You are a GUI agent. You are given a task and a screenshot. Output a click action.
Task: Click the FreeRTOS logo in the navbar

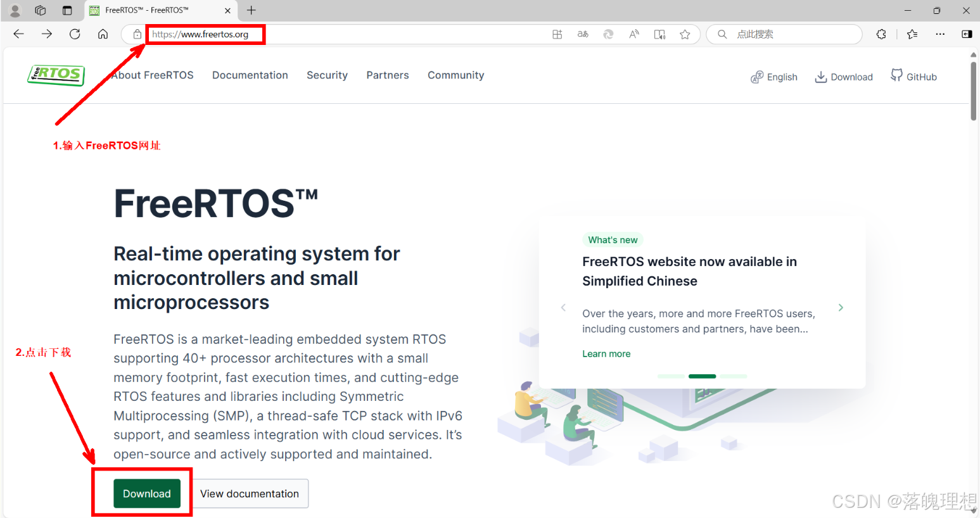(56, 75)
